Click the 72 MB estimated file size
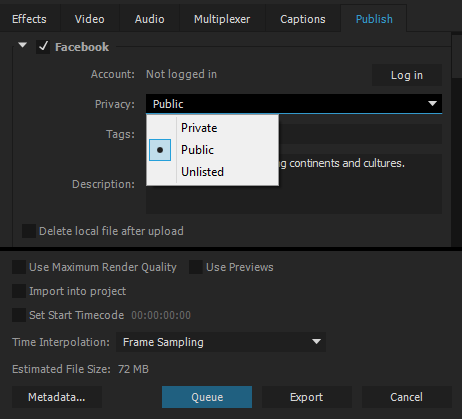 point(133,369)
